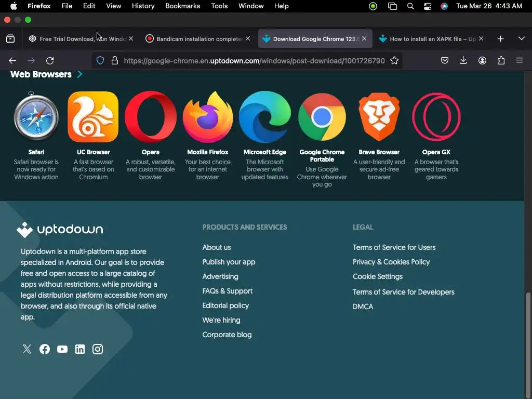The width and height of the screenshot is (532, 399).
Task: Reload the current page
Action: (x=50, y=61)
